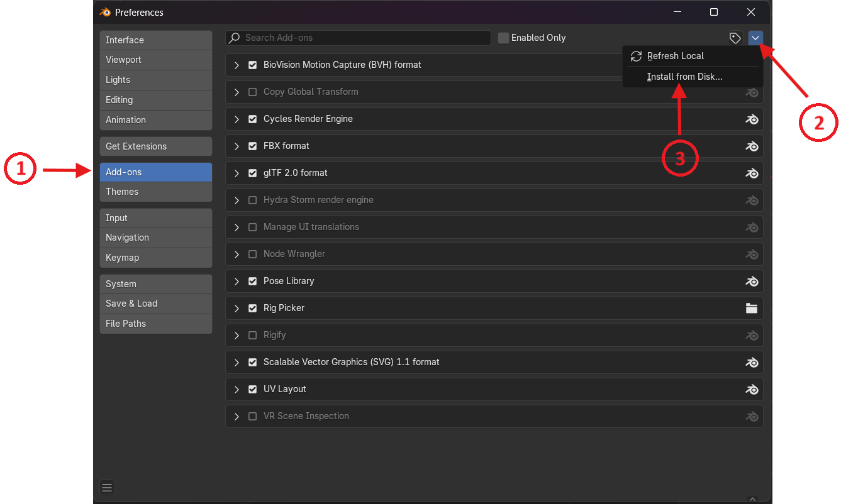Expand the Pose Library add-on entry
The width and height of the screenshot is (841, 504).
click(237, 282)
